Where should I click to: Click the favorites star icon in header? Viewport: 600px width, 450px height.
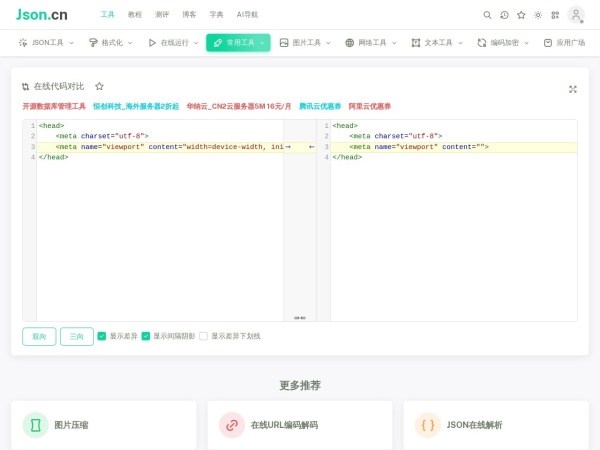pyautogui.click(x=521, y=15)
